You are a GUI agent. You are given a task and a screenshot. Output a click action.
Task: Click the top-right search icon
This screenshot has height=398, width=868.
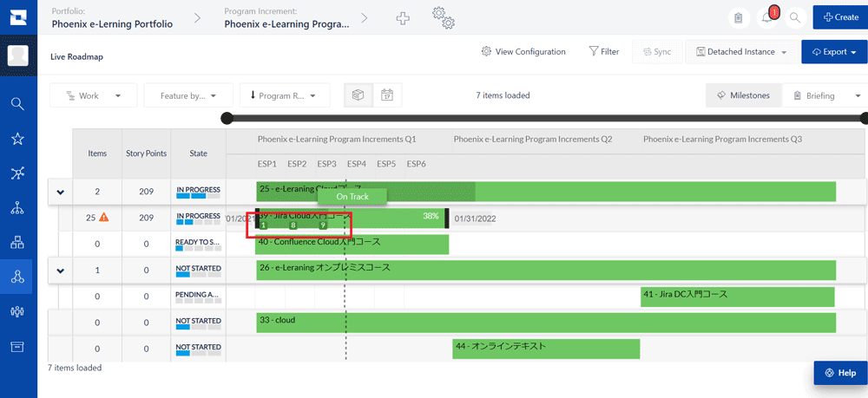coord(795,17)
